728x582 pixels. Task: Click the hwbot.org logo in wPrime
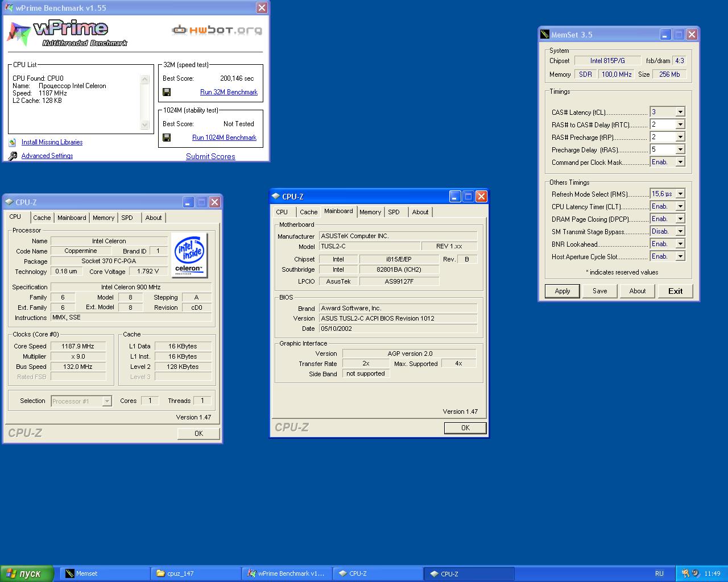[x=217, y=30]
